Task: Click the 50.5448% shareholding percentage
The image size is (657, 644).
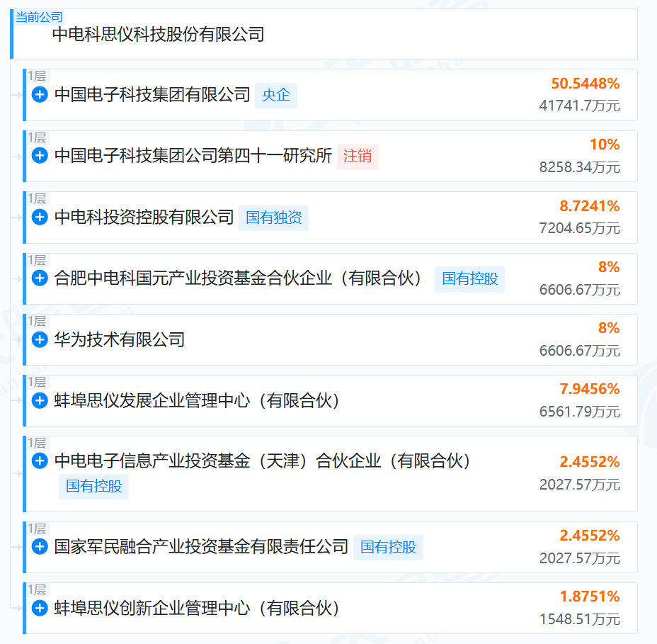Action: tap(585, 84)
